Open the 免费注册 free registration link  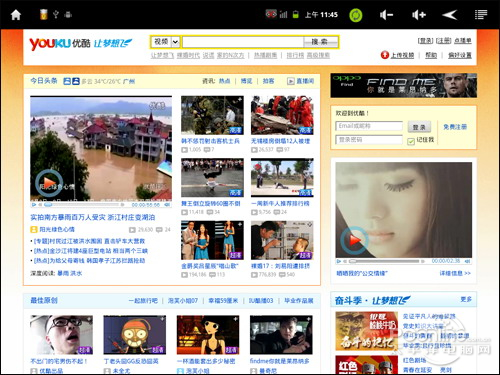click(x=455, y=127)
